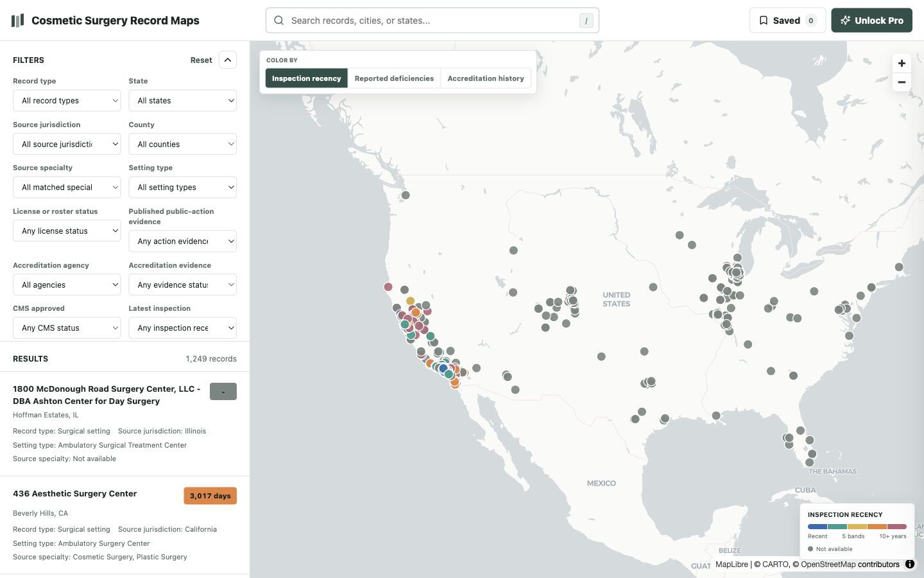Click the blue Recent legend swatch
The image size is (924, 578).
pos(817,527)
